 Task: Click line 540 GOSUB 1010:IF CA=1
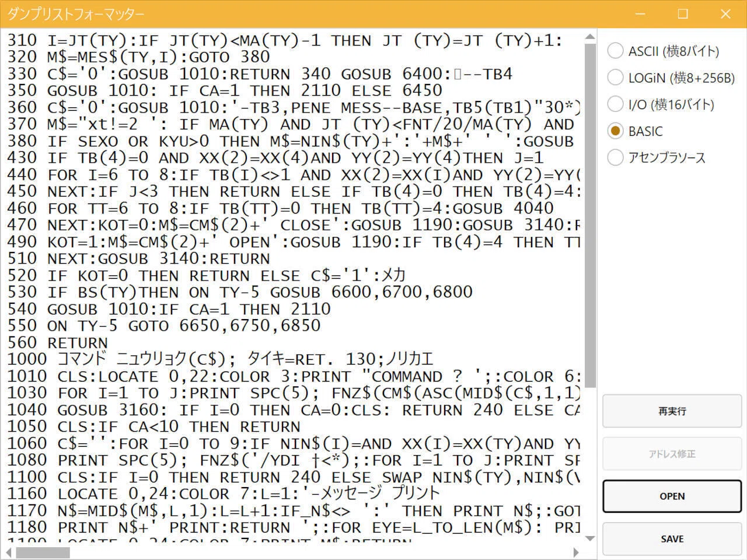click(169, 309)
